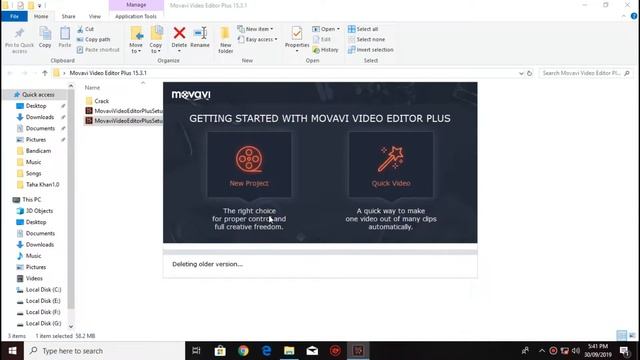The width and height of the screenshot is (640, 360).
Task: Click Select none in the ribbon
Action: pyautogui.click(x=366, y=39)
